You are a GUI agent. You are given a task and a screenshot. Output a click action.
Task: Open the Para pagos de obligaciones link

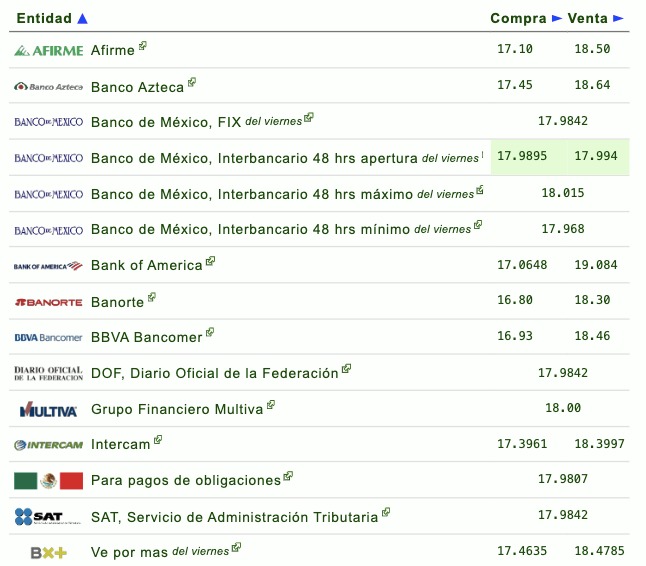tap(186, 480)
